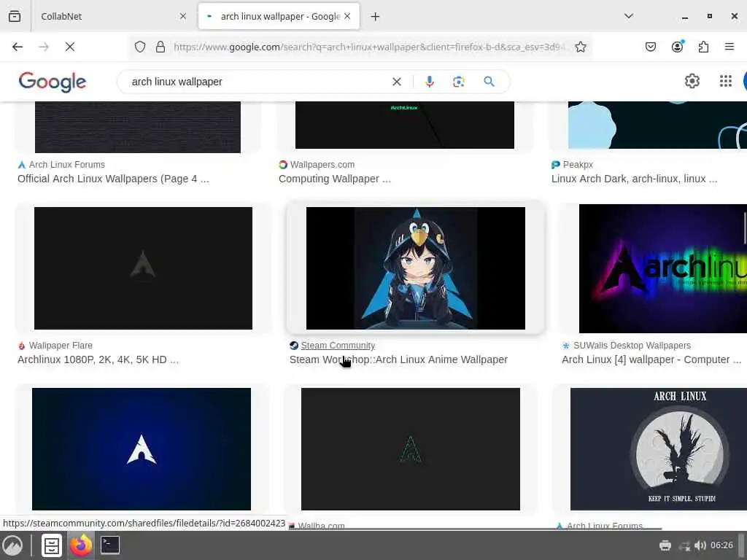747x560 pixels.
Task: Start voice search with microphone icon
Action: (x=429, y=82)
